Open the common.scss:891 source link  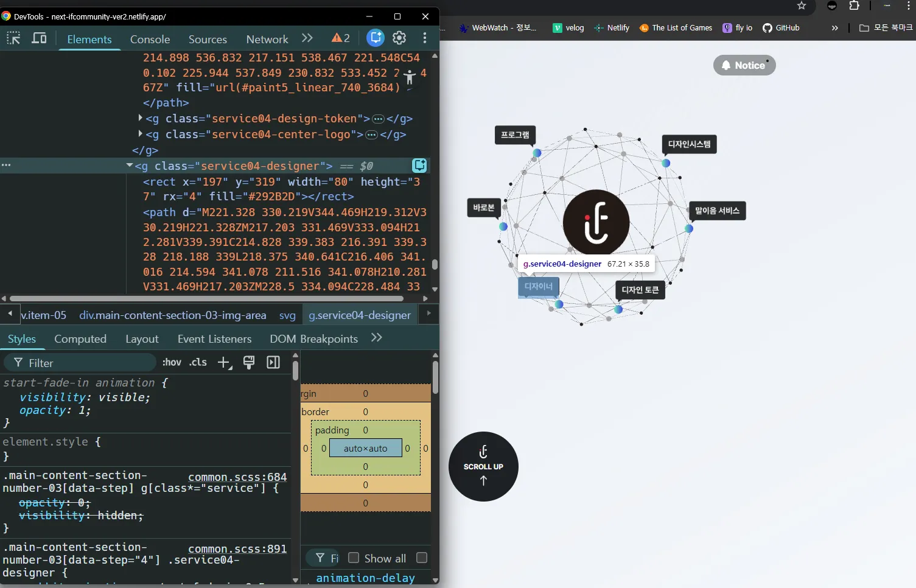pyautogui.click(x=237, y=548)
